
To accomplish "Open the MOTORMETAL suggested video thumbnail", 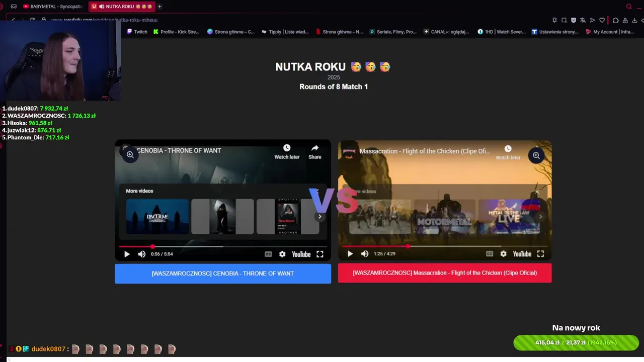I will 444,217.
